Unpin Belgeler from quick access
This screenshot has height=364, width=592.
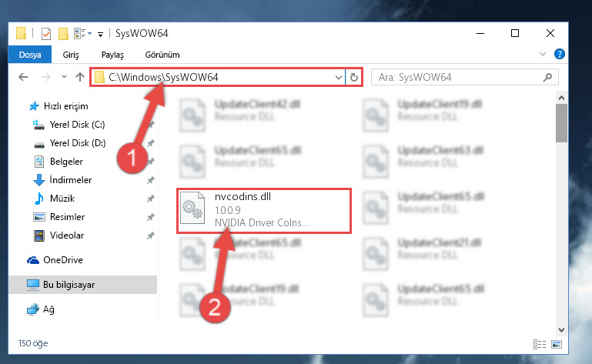click(x=151, y=162)
